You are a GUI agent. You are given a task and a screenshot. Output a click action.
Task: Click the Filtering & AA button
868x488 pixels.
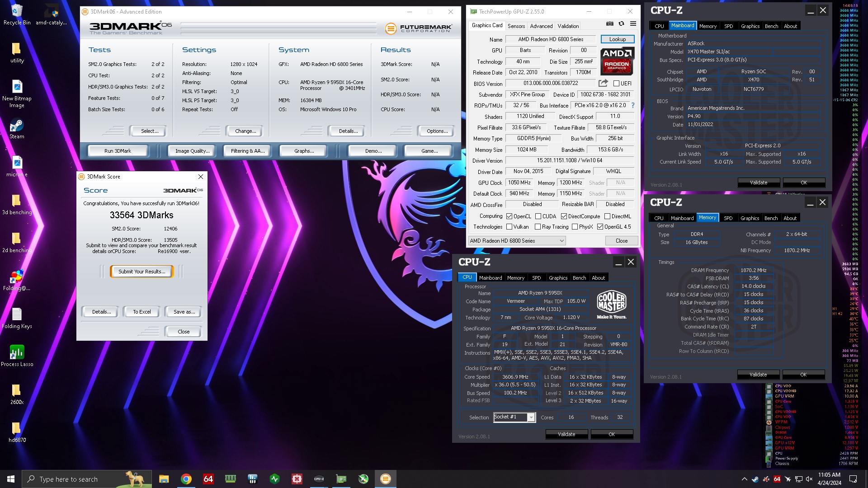pyautogui.click(x=248, y=151)
